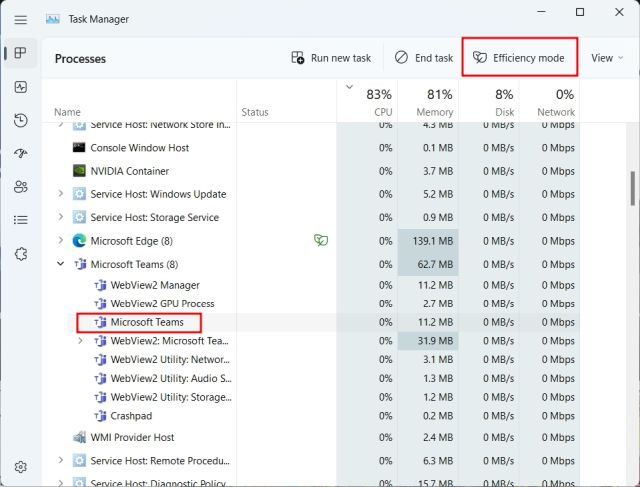Image resolution: width=640 pixels, height=487 pixels.
Task: Open the Details list sidebar icon
Action: [x=20, y=220]
